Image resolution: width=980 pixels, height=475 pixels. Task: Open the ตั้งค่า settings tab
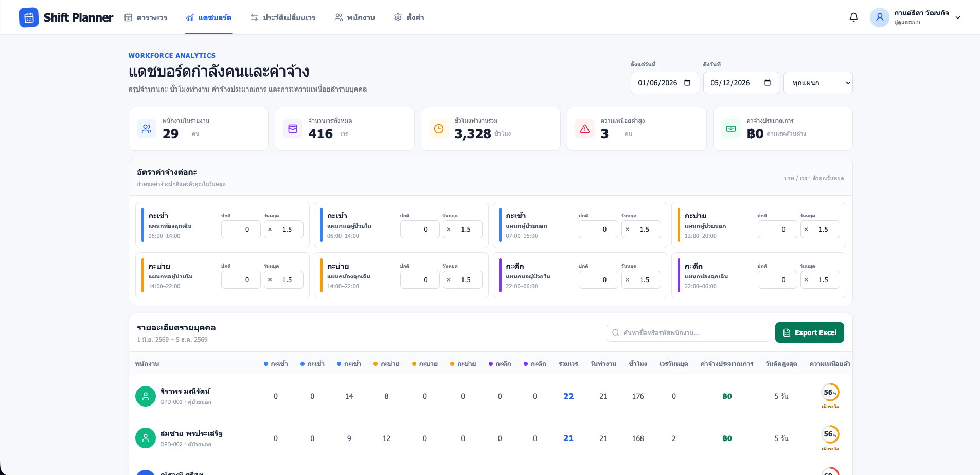tap(409, 17)
